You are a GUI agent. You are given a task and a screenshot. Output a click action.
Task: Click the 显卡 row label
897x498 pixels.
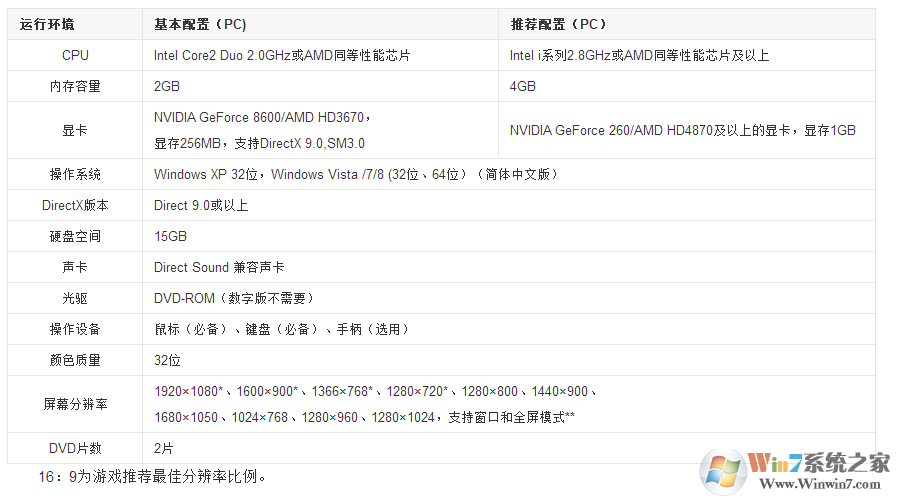pos(75,130)
